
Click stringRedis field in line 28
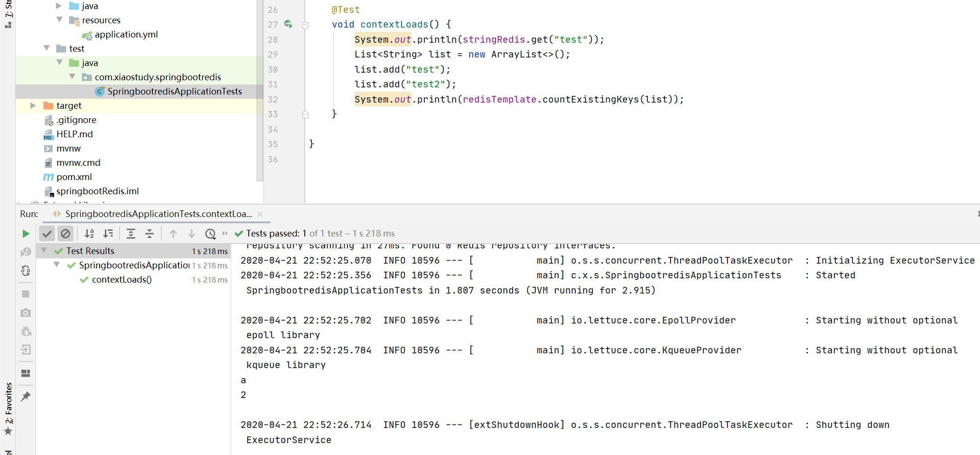click(494, 39)
